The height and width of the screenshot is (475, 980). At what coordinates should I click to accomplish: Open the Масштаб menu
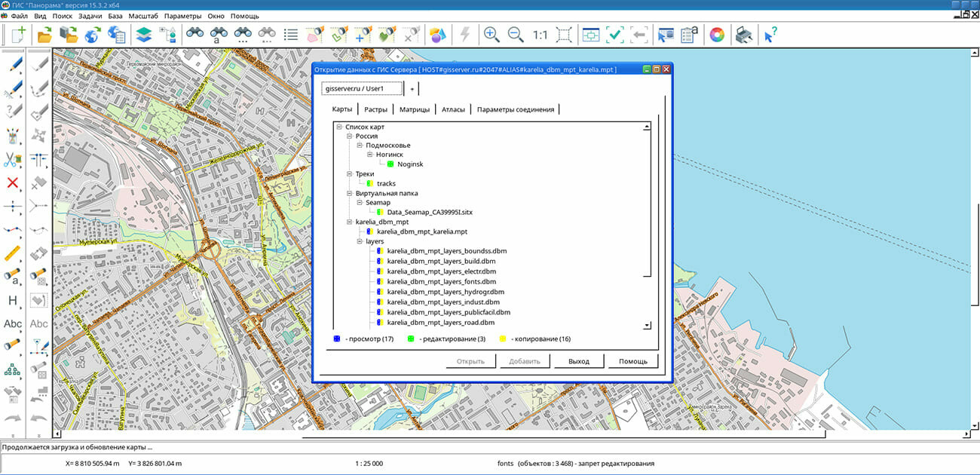click(143, 15)
